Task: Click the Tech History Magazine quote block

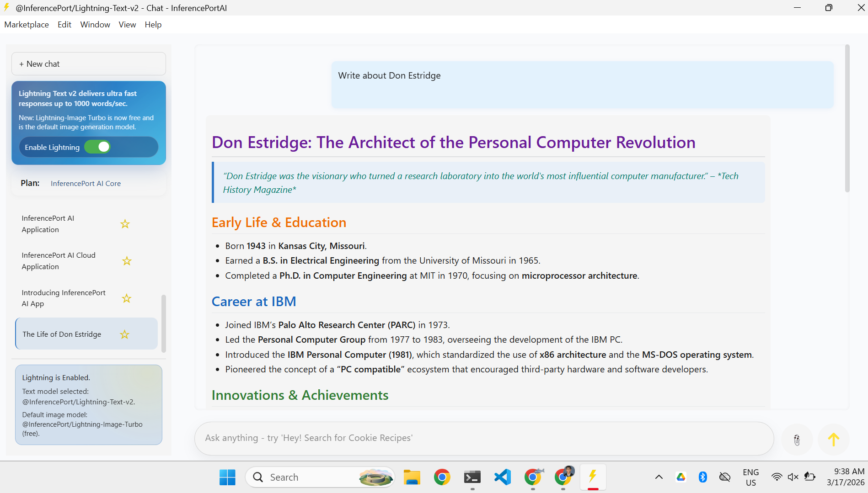Action: tap(488, 182)
